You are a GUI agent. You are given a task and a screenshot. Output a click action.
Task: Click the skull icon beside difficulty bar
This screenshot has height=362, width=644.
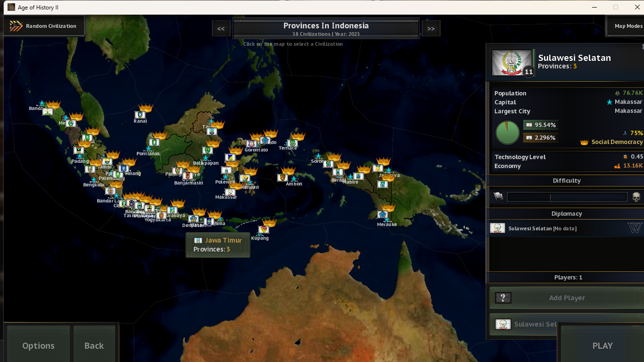coord(636,197)
